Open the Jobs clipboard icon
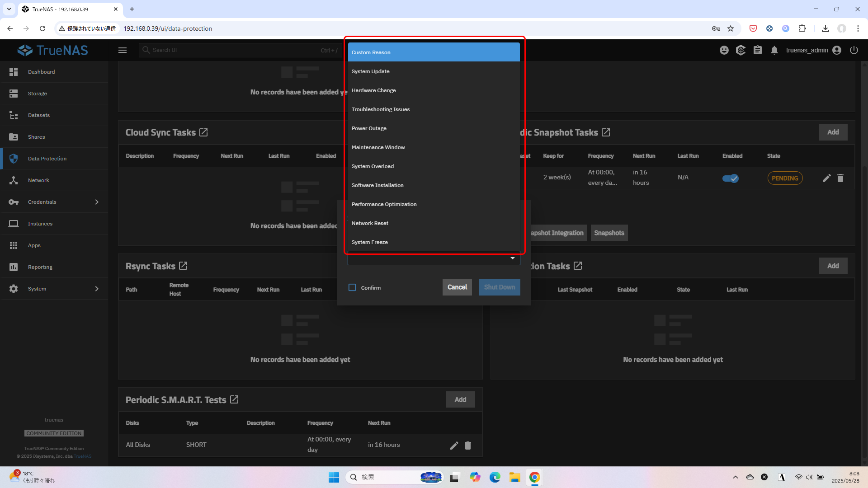Viewport: 868px width, 488px height. click(x=758, y=50)
